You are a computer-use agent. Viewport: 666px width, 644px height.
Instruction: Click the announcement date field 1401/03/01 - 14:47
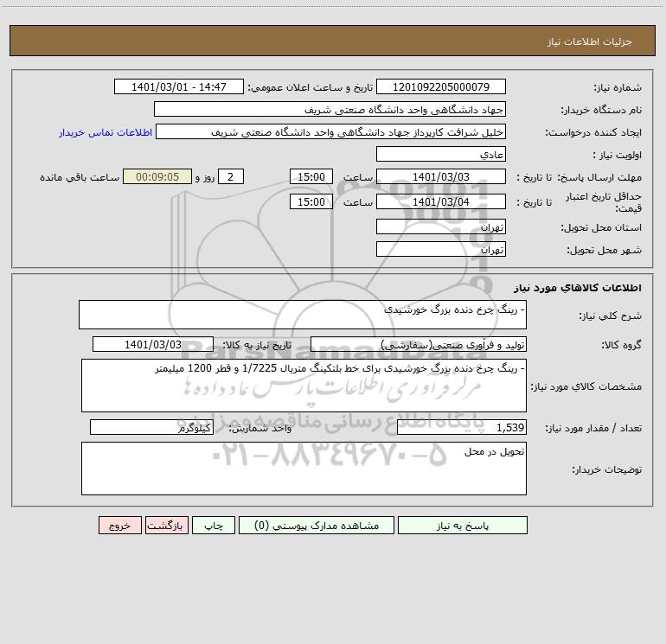(x=179, y=86)
